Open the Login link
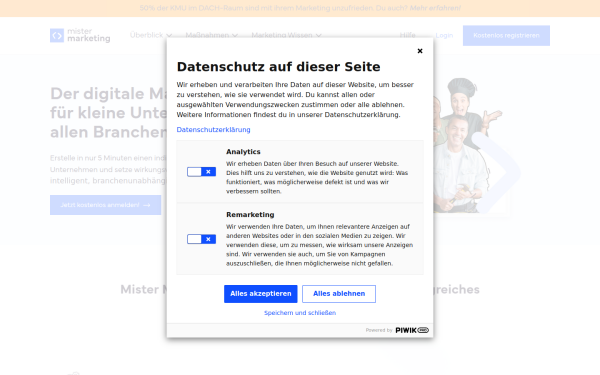Screen dimensions: 600x375 (444, 35)
